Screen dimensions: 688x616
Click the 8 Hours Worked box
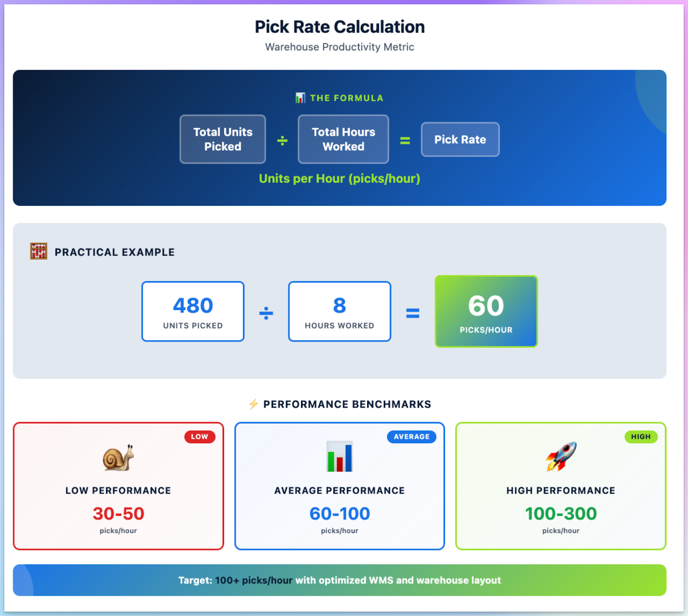pos(339,312)
